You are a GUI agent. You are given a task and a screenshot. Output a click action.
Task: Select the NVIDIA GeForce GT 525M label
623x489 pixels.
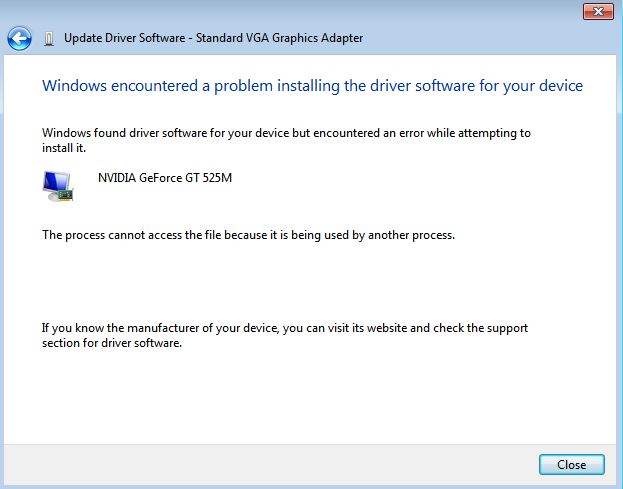coord(165,178)
